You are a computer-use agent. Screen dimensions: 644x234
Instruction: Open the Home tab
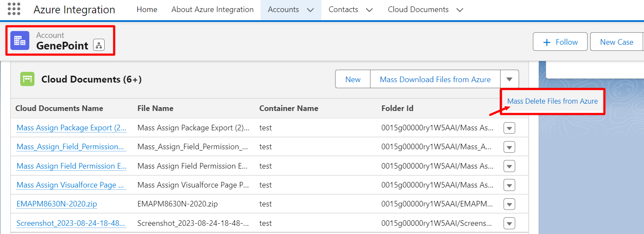click(147, 9)
